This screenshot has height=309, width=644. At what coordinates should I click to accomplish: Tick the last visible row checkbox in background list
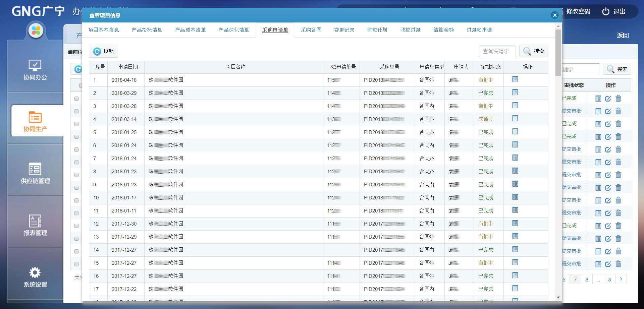tap(76, 264)
